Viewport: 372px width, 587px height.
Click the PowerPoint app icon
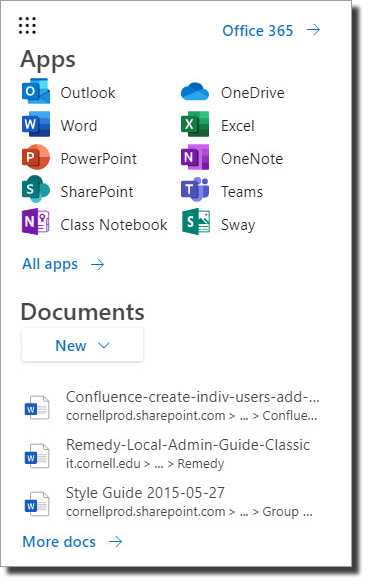tap(36, 157)
